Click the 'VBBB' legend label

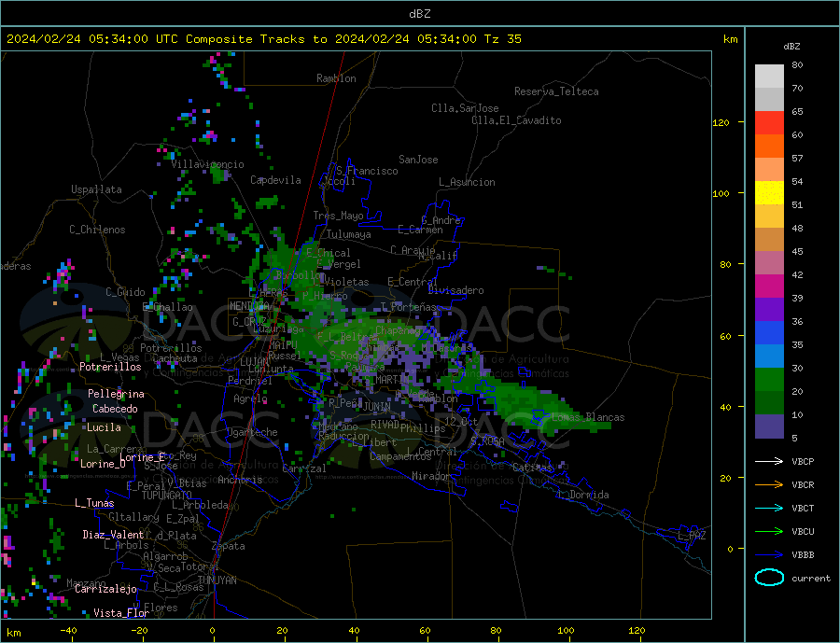[803, 555]
